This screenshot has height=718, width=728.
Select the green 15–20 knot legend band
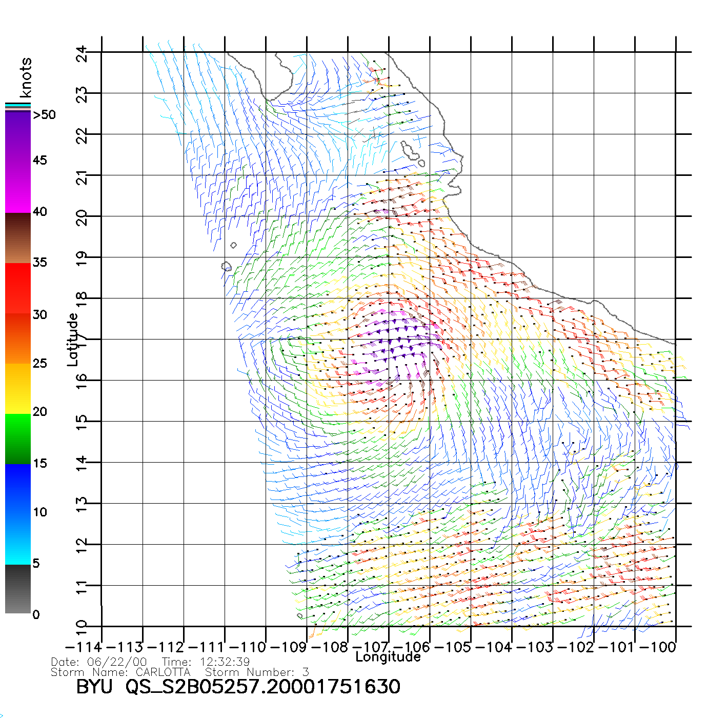point(18,438)
